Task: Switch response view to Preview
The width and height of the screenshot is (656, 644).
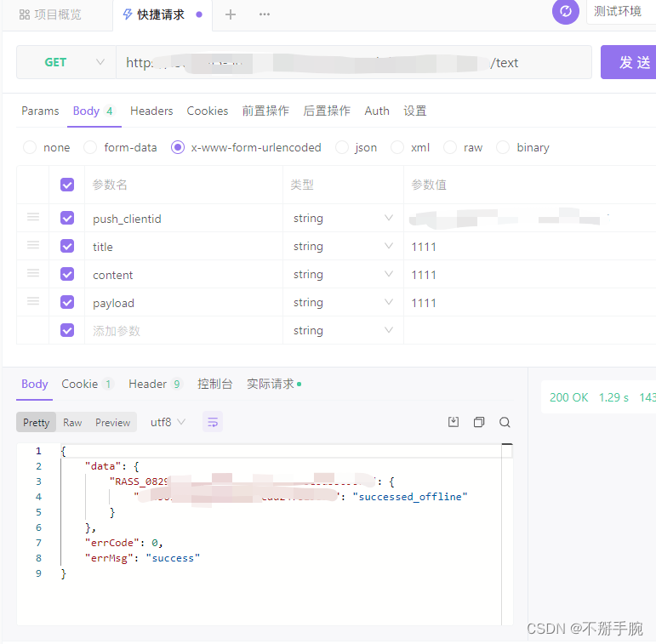Action: [112, 422]
